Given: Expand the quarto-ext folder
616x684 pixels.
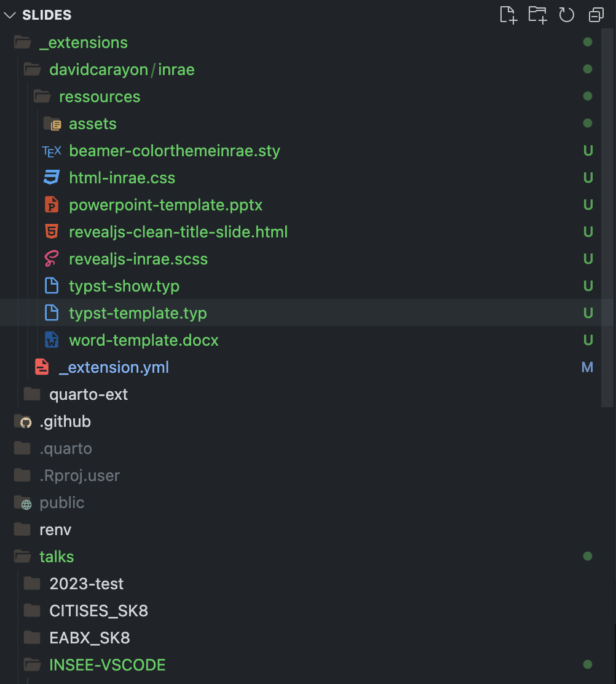Looking at the screenshot, I should [89, 394].
